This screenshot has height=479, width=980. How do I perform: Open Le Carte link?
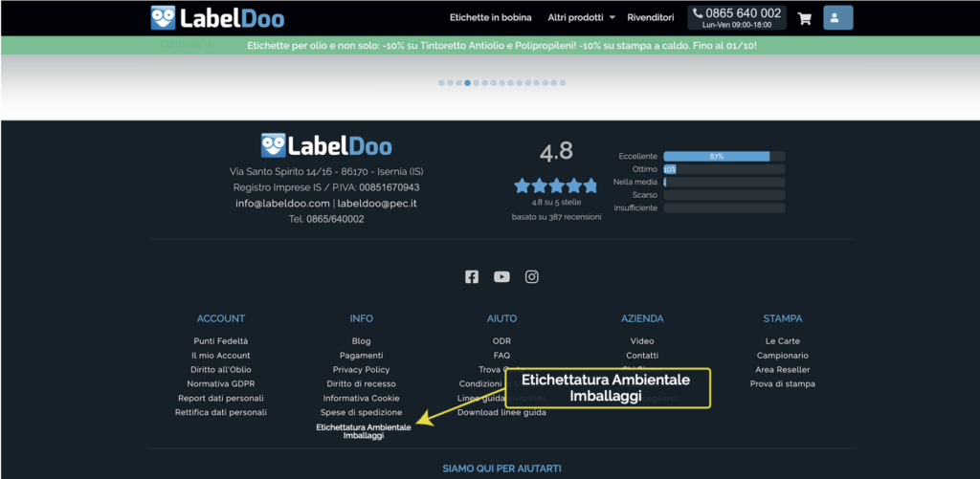click(783, 341)
